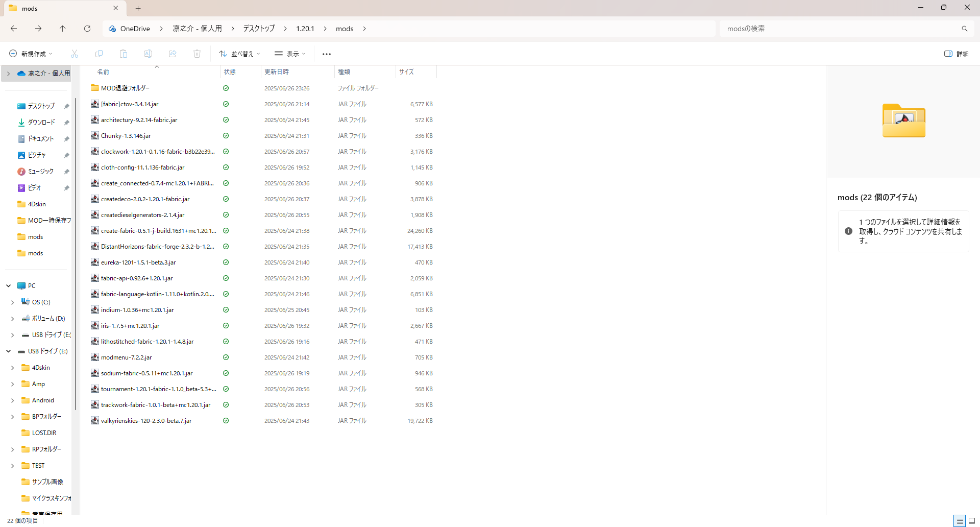This screenshot has height=527, width=980.
Task: Navigate to 1.20.1 in breadcrumb
Action: click(x=305, y=29)
